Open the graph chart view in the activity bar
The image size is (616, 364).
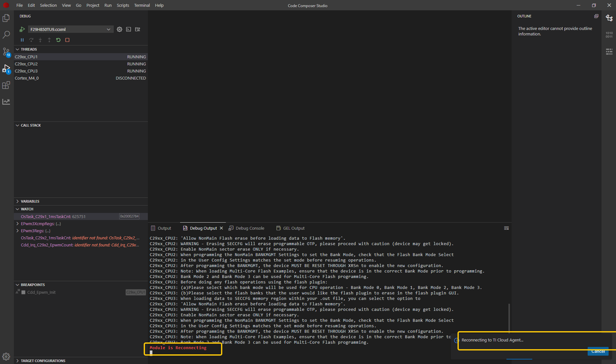[x=6, y=102]
